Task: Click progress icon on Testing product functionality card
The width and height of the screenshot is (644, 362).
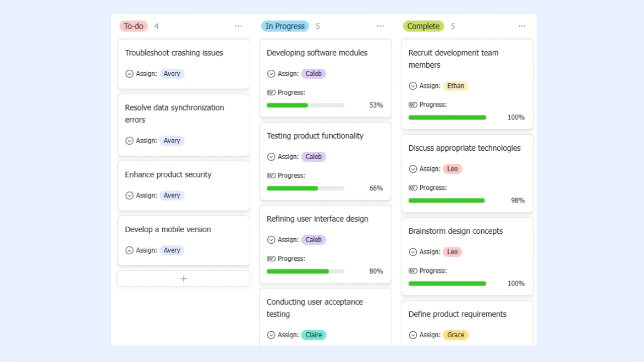Action: 271,175
